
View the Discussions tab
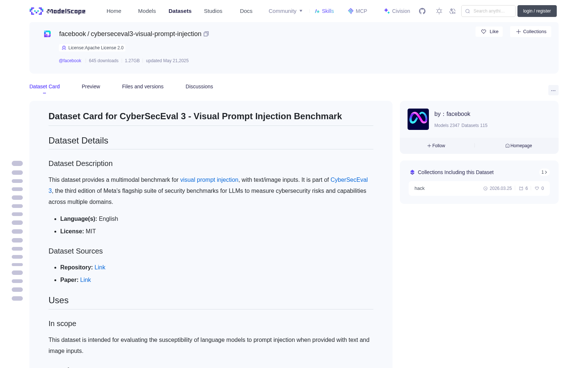[x=199, y=86]
